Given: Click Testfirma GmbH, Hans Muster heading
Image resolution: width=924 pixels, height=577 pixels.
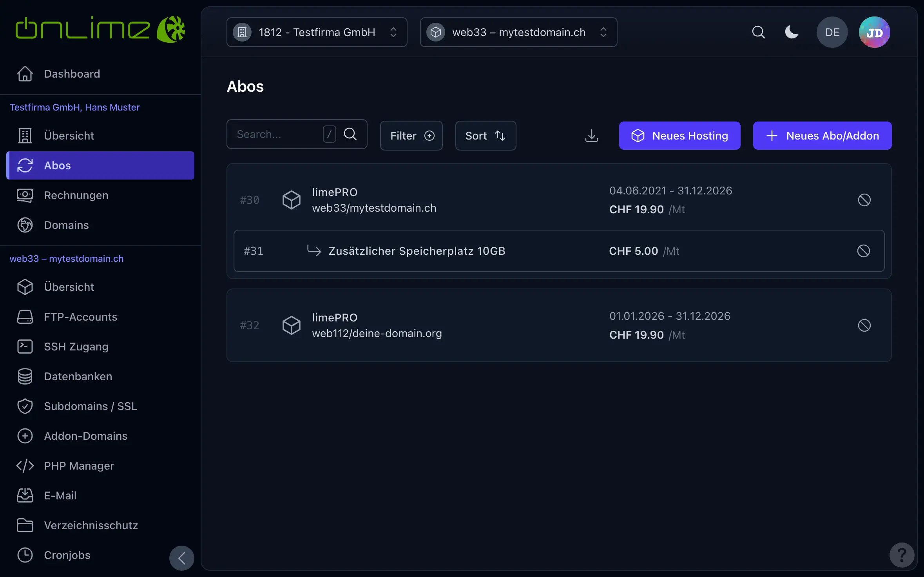Looking at the screenshot, I should 74,107.
